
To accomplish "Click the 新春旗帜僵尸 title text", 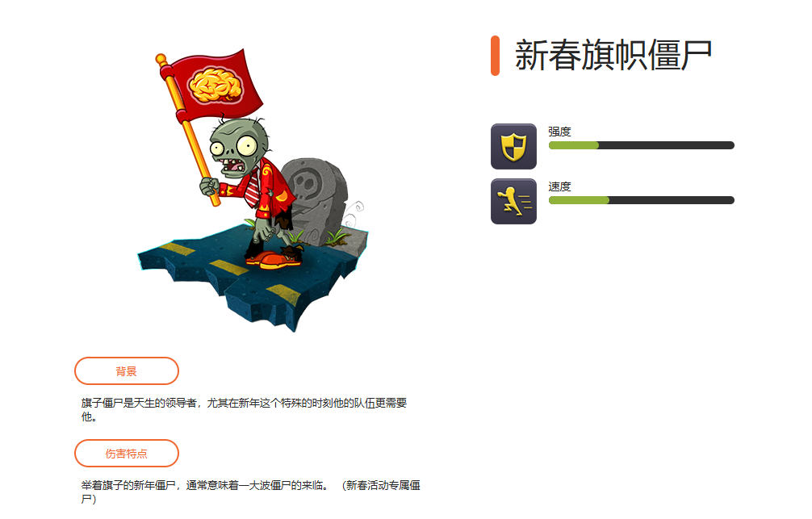I will (x=613, y=55).
